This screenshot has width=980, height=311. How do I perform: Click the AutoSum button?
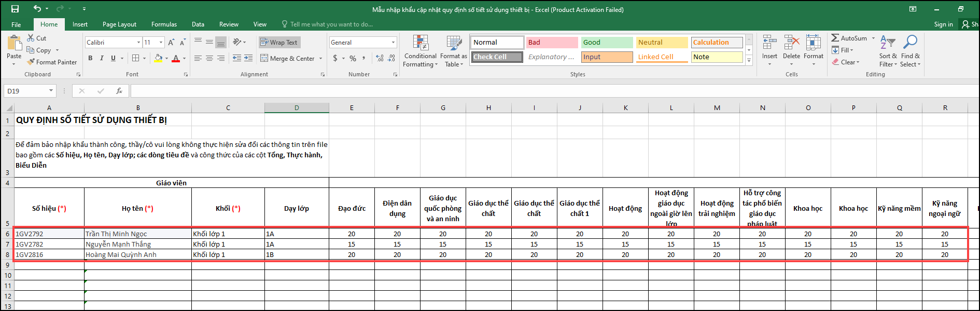[849, 38]
